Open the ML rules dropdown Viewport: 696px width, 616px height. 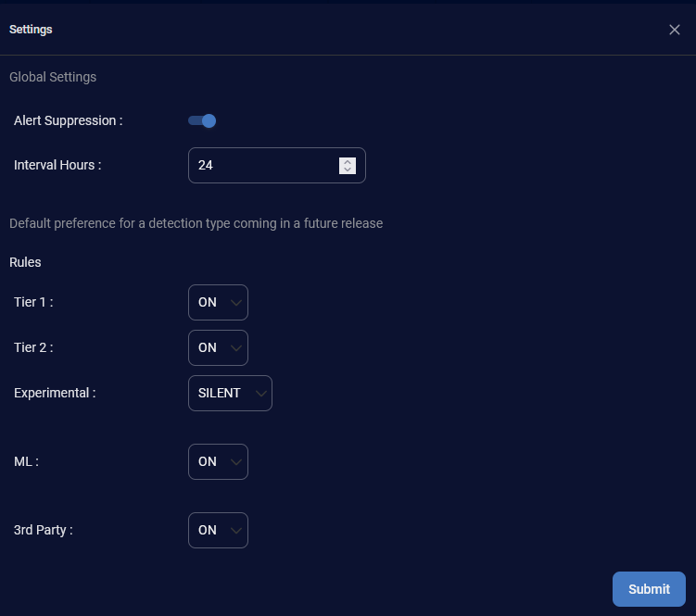(218, 461)
